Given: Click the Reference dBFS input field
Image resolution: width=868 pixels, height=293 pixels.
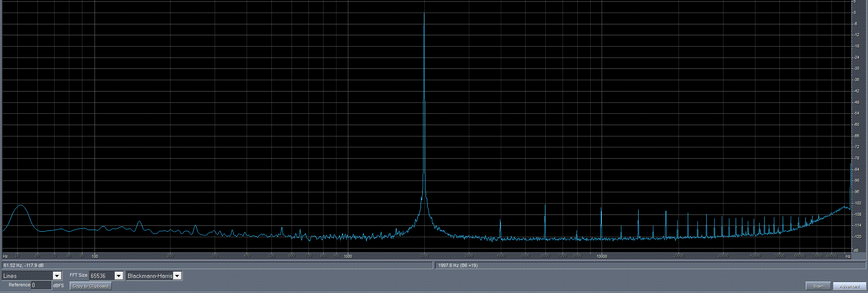Looking at the screenshot, I should click(x=41, y=285).
